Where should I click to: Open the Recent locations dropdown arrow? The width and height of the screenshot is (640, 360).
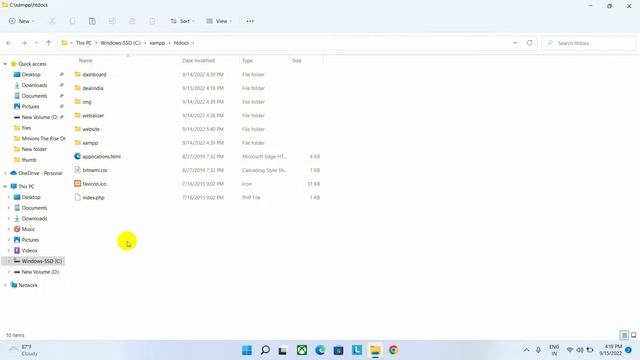pyautogui.click(x=36, y=43)
